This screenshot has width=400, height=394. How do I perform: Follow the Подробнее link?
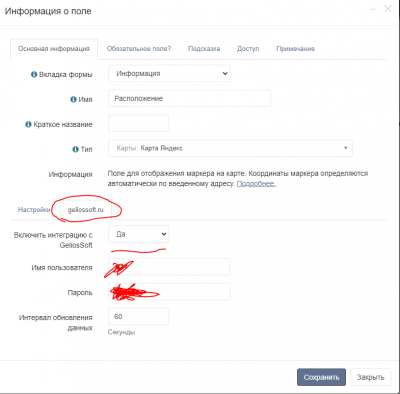[256, 184]
